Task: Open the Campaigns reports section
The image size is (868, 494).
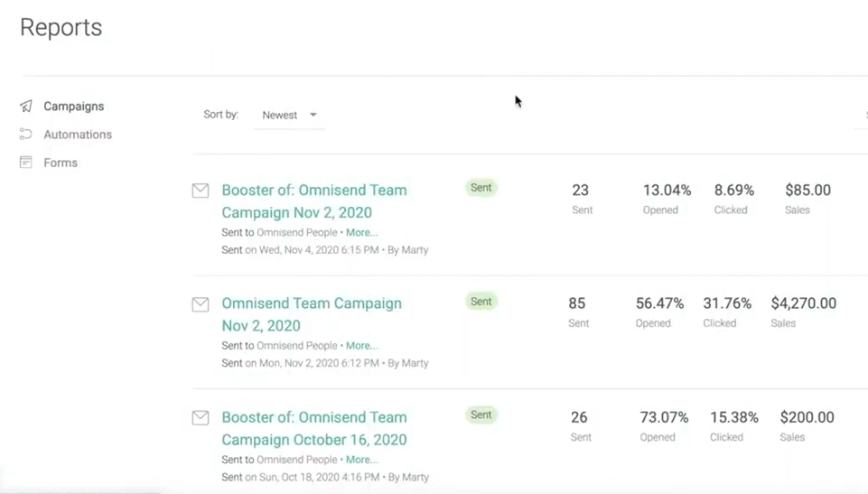Action: click(x=74, y=107)
